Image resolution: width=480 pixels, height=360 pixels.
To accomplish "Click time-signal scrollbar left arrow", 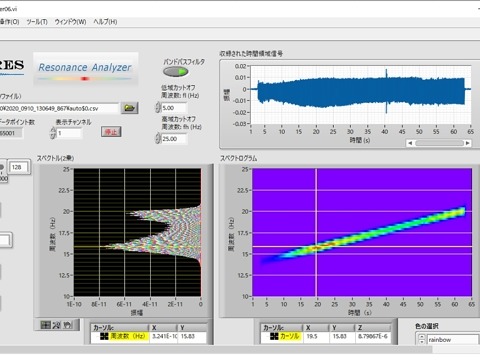I will pos(410,143).
